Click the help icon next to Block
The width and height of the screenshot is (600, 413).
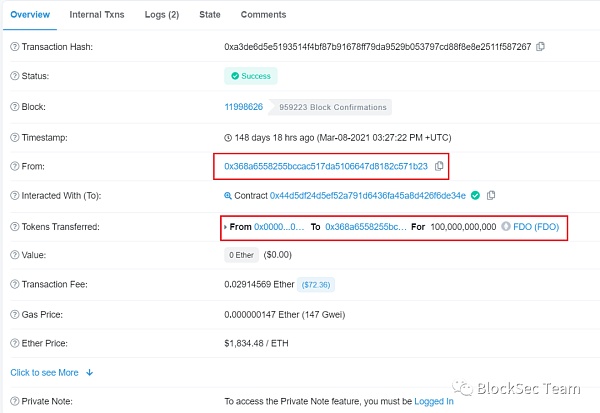pyautogui.click(x=14, y=106)
